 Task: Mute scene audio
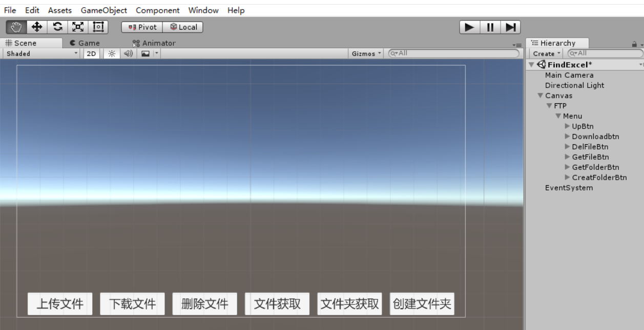tap(128, 53)
